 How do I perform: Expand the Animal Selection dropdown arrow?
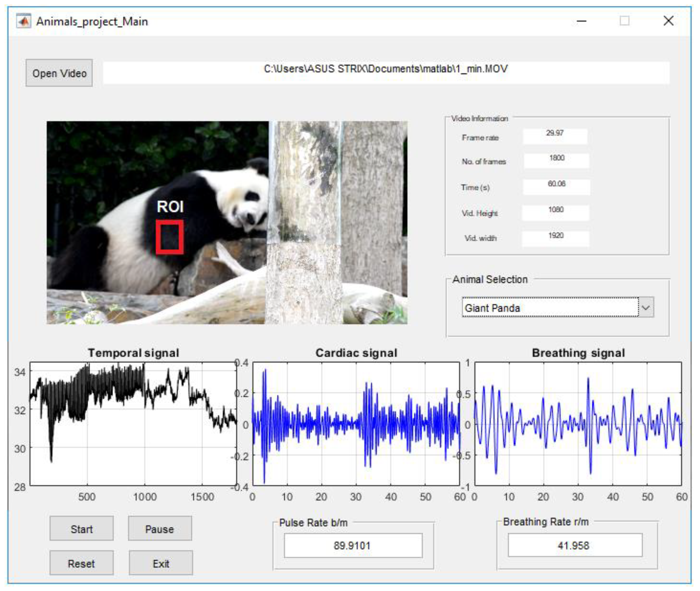pyautogui.click(x=646, y=307)
